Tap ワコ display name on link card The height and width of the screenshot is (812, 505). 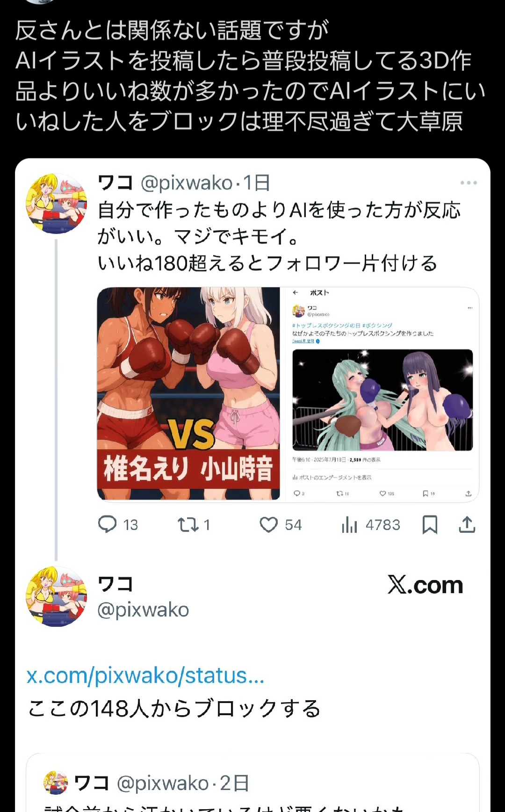click(115, 584)
